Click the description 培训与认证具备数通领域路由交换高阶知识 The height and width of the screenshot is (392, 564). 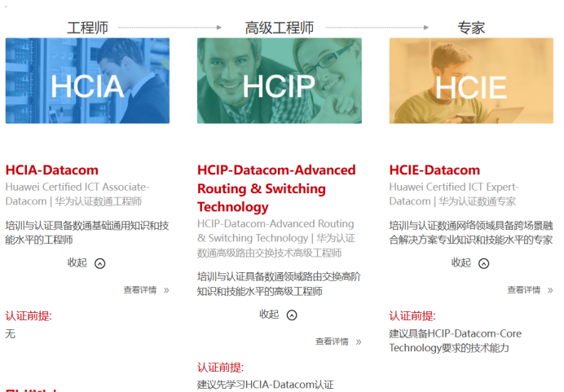279,284
